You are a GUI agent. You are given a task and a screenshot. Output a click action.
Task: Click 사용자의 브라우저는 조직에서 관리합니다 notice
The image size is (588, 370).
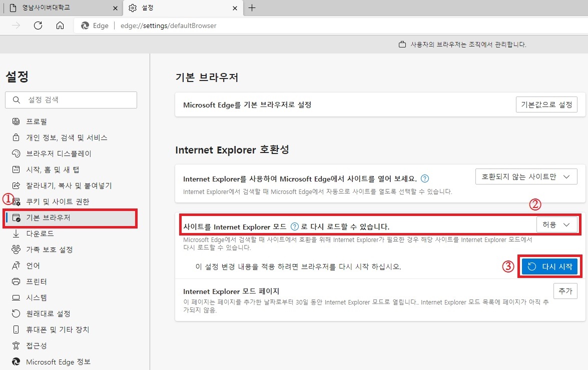coord(468,44)
